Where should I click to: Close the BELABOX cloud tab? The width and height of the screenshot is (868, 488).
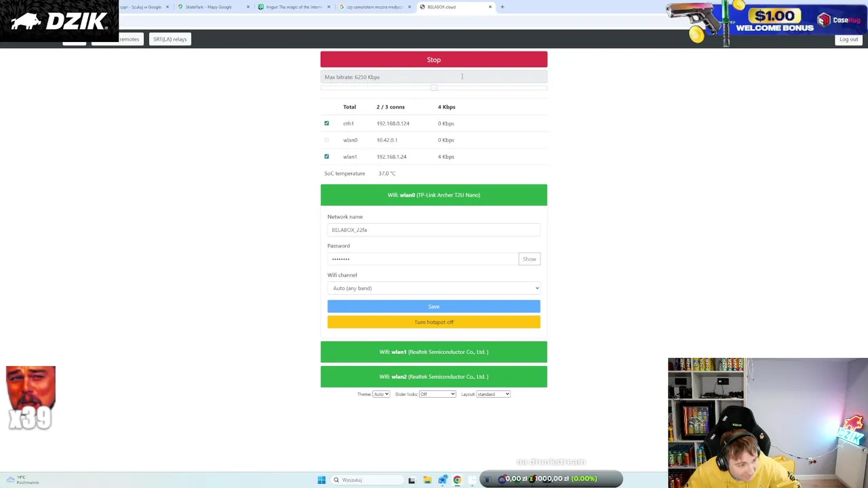490,7
